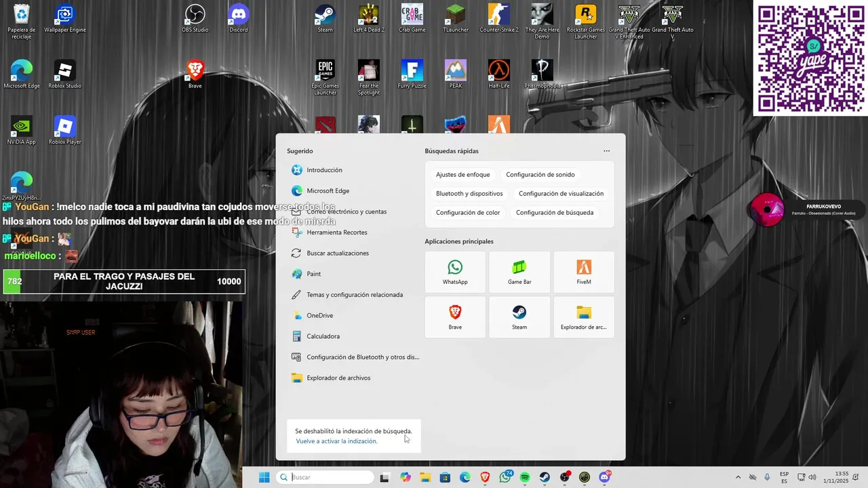
Task: Select OBS Studio desktop icon
Action: (195, 19)
